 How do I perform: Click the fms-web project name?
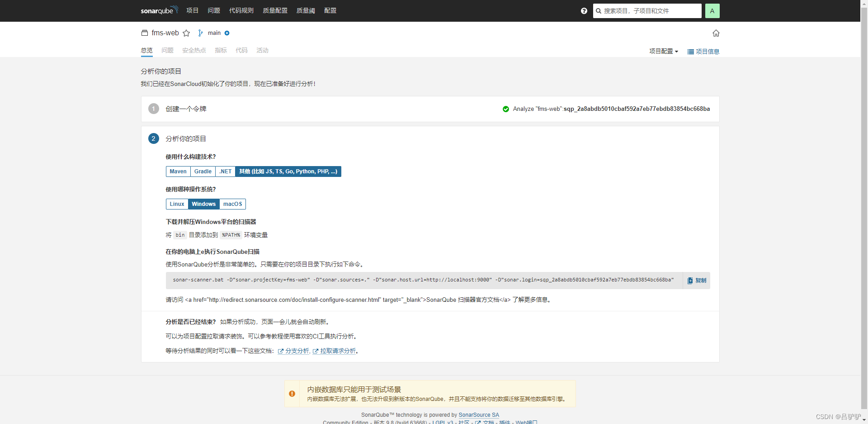tap(165, 33)
